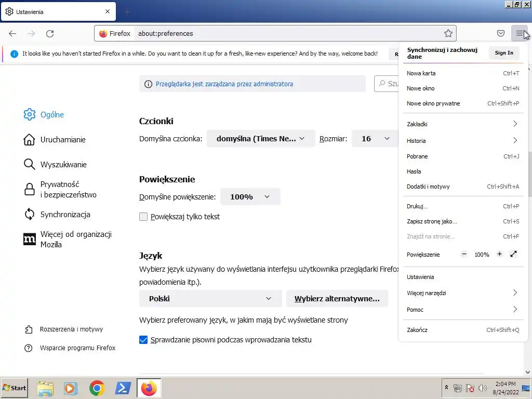The image size is (532, 399).
Task: Click the back navigation arrow
Action: [x=12, y=33]
